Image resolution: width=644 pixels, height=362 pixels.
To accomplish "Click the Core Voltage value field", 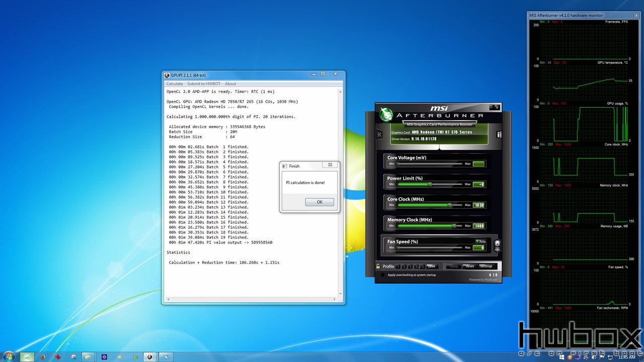I will point(479,164).
